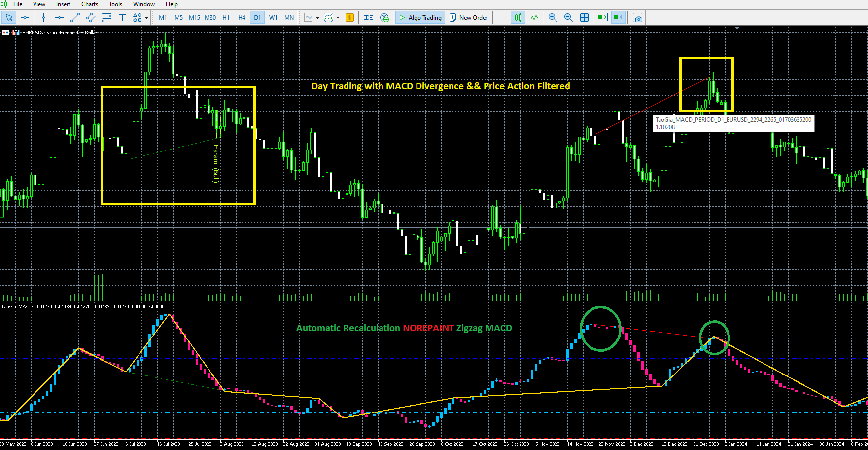Click the gold dollar market icon
The width and height of the screenshot is (868, 450).
coord(349,18)
